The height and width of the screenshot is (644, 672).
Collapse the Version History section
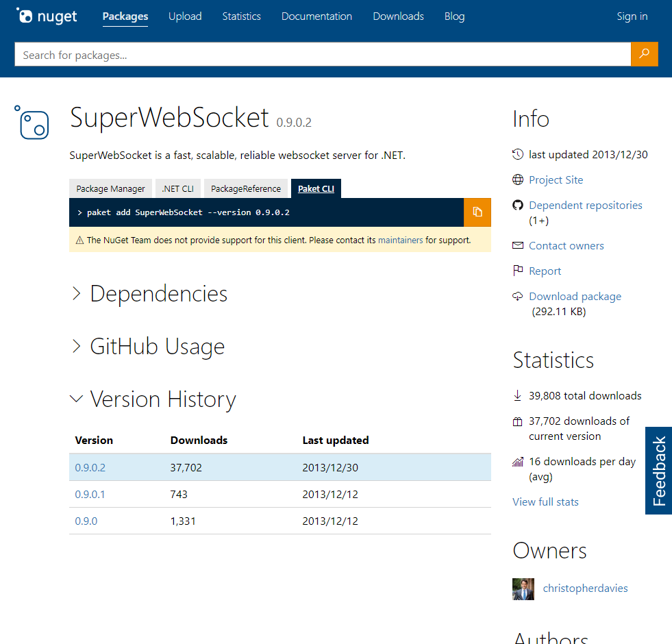[x=153, y=399]
